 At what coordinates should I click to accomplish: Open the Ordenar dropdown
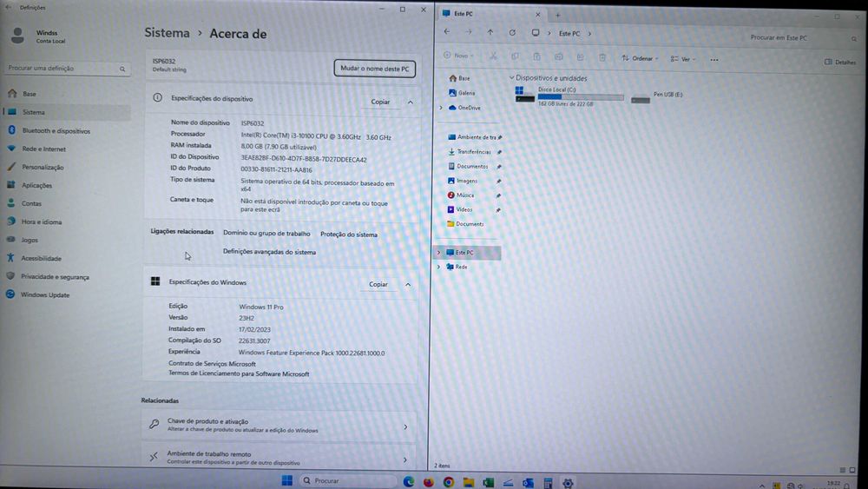point(640,58)
